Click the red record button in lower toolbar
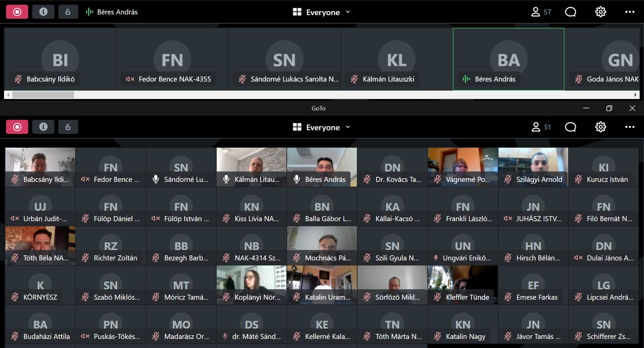Screen dimensions: 644x348 tap(17, 127)
